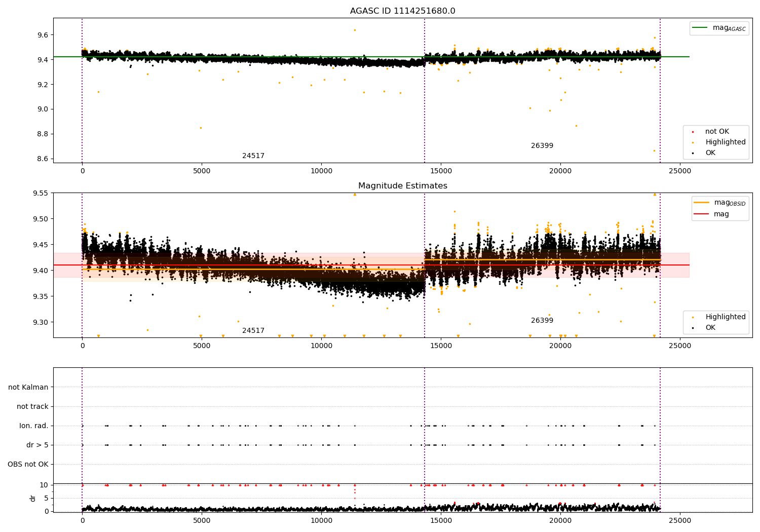Click the green line swatch beside mag AGASC legend entry

pos(700,28)
